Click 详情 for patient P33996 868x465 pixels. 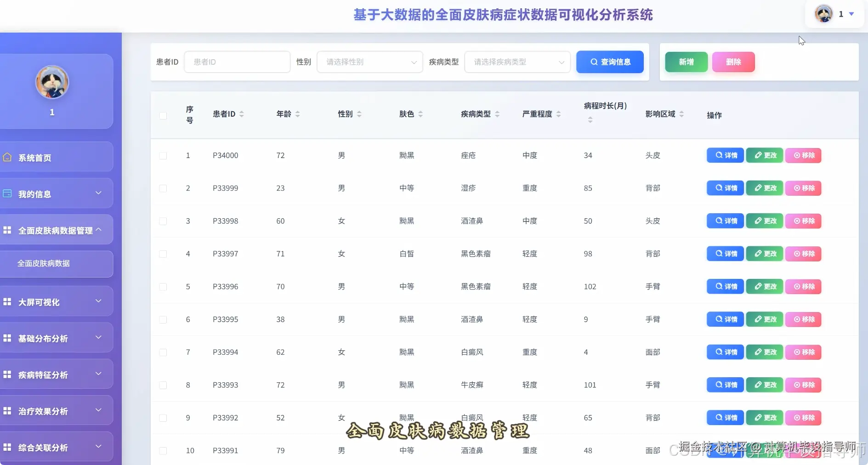725,286
